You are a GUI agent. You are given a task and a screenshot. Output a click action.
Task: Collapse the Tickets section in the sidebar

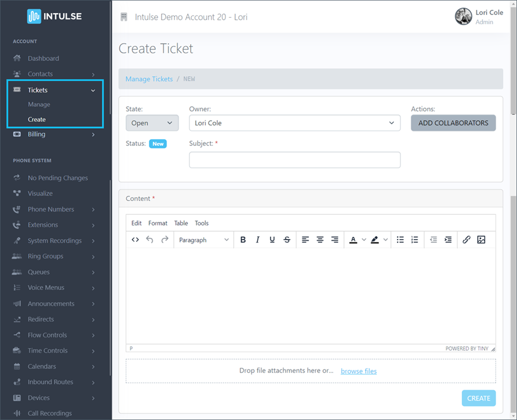tap(93, 90)
